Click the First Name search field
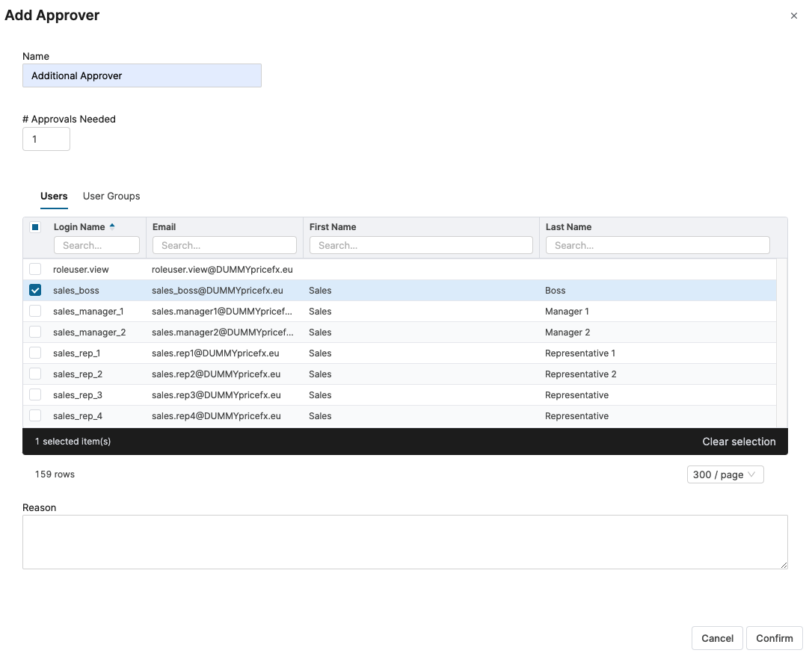The image size is (812, 656). pyautogui.click(x=421, y=245)
